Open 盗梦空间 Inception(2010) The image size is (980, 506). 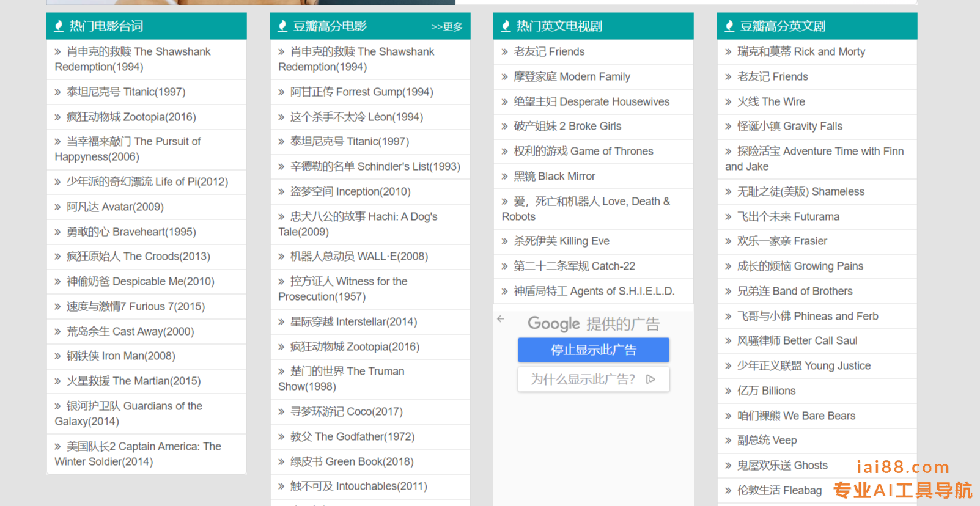[350, 191]
